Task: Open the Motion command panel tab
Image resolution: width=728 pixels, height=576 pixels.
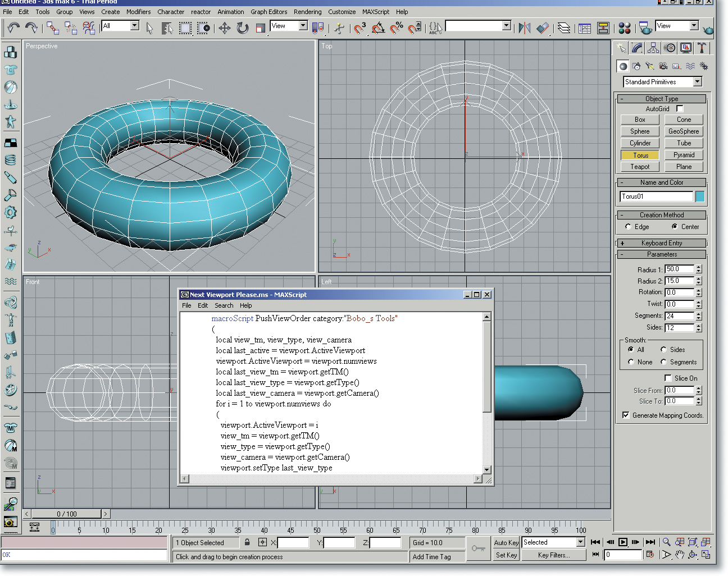Action: 670,48
